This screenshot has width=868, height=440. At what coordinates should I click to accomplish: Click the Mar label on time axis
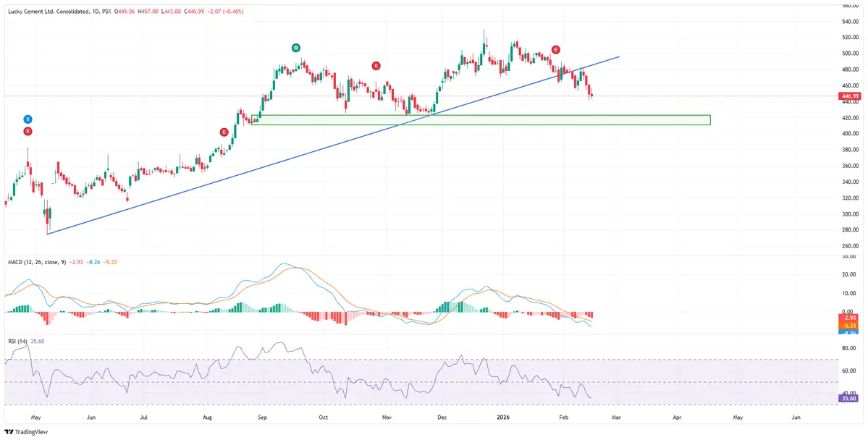click(x=615, y=418)
